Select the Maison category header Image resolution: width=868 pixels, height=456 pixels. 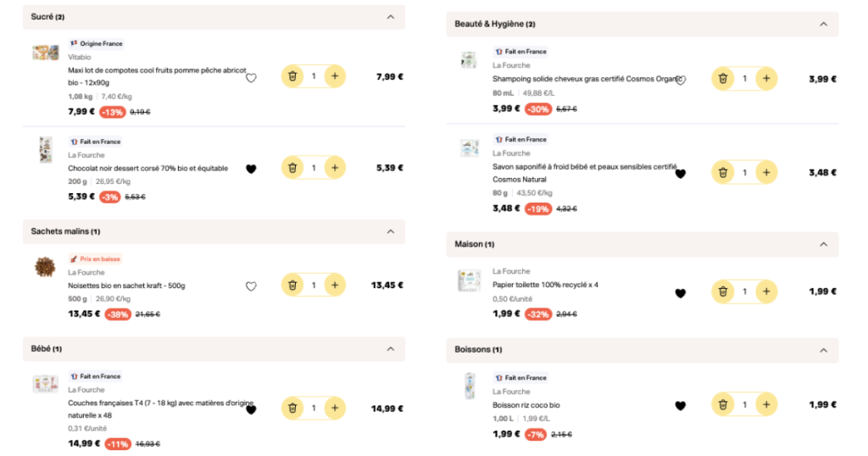tap(643, 244)
